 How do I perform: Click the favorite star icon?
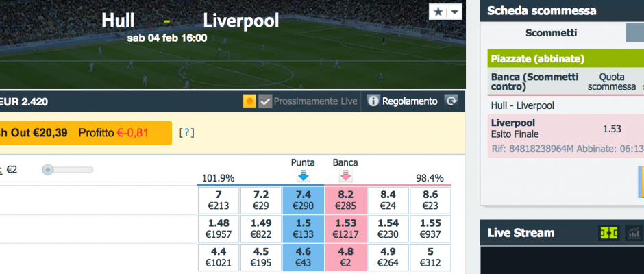[x=438, y=12]
